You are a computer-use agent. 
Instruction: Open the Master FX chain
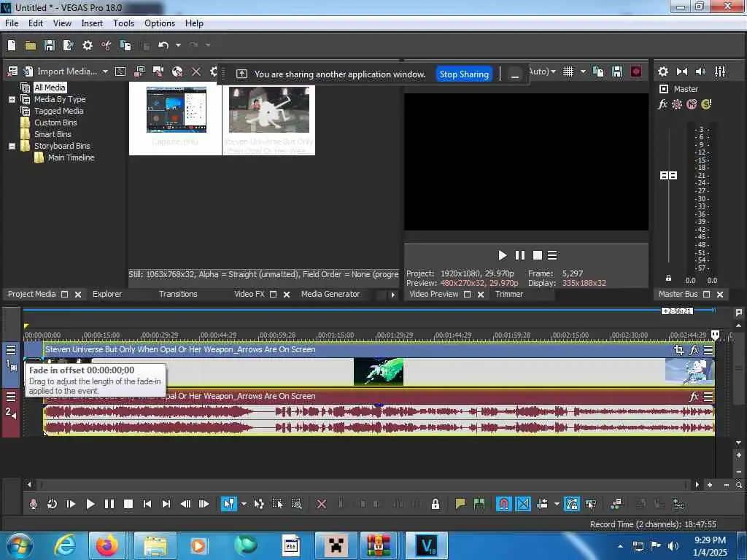(662, 104)
